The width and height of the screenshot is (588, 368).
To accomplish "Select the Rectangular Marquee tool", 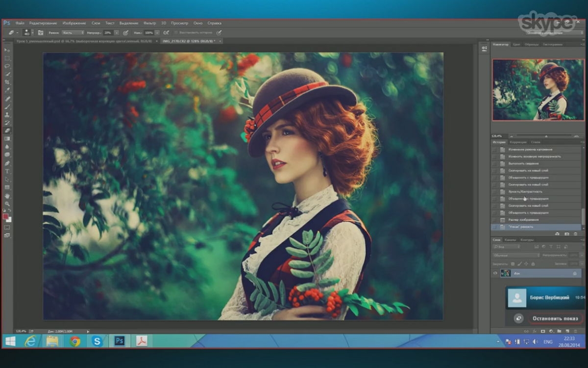I will [7, 58].
